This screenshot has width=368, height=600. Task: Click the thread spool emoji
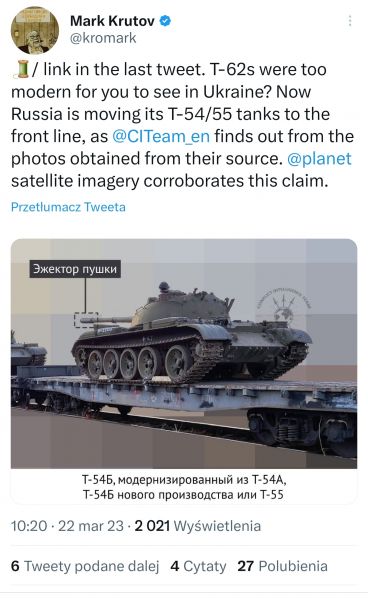click(21, 70)
